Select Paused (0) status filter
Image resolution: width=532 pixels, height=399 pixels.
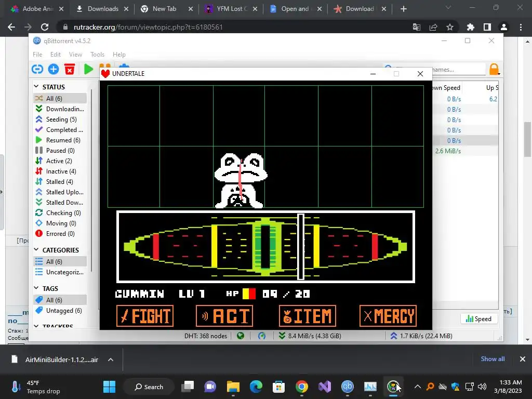click(60, 151)
